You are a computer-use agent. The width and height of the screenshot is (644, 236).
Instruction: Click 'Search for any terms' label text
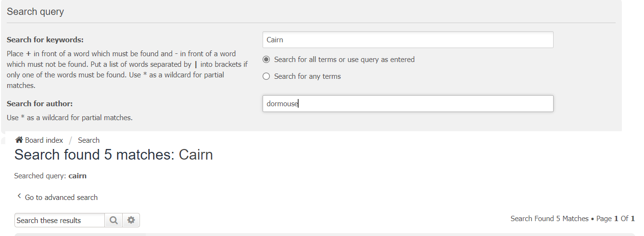click(307, 76)
